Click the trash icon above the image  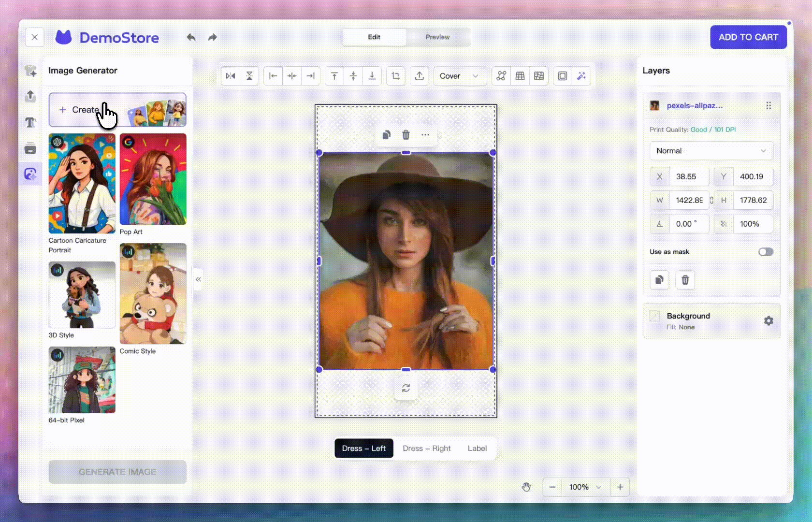tap(406, 135)
